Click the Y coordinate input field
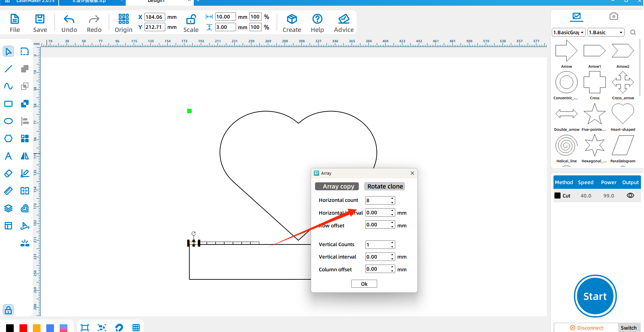Screen dimensions: 644x332 click(155, 27)
